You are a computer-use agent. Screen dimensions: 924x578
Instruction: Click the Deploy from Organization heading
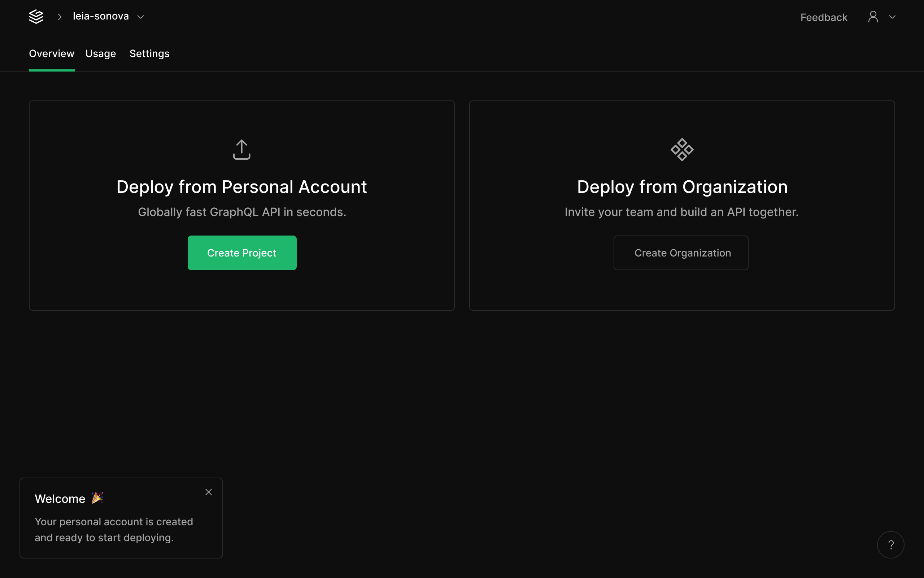pyautogui.click(x=682, y=187)
